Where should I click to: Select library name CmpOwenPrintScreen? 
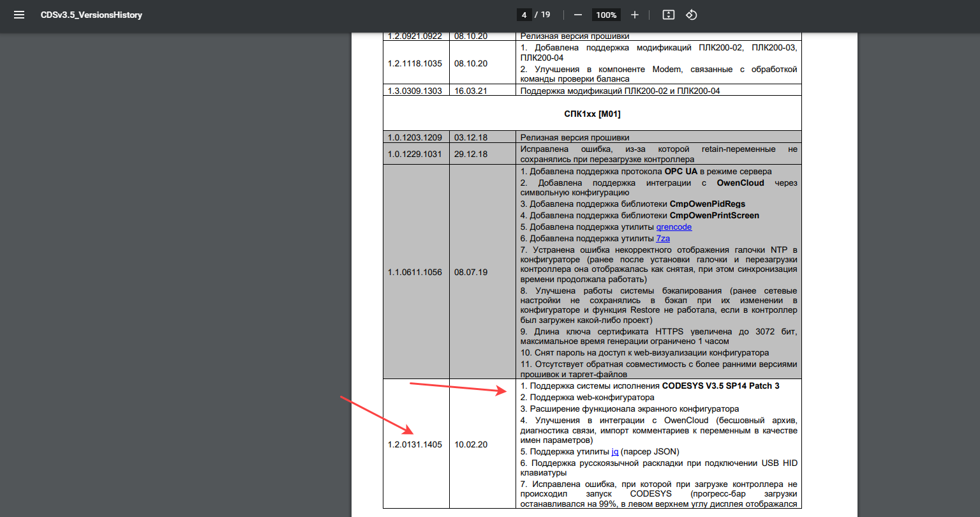pos(715,216)
